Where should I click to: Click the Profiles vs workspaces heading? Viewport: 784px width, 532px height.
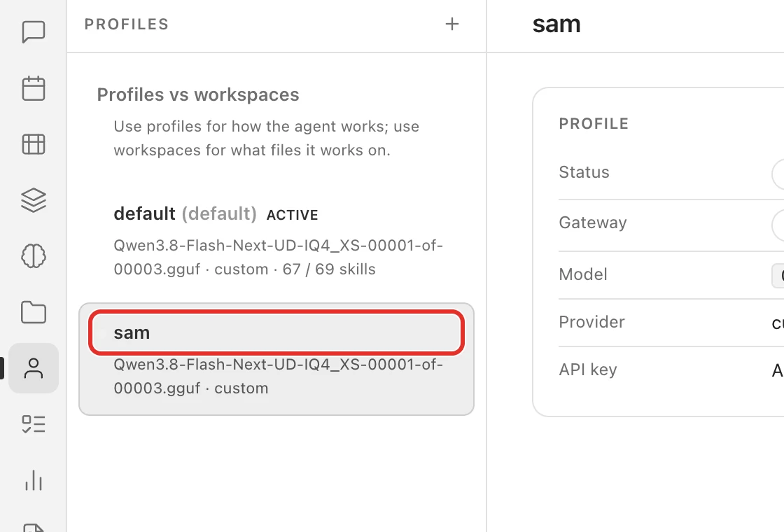pyautogui.click(x=198, y=94)
